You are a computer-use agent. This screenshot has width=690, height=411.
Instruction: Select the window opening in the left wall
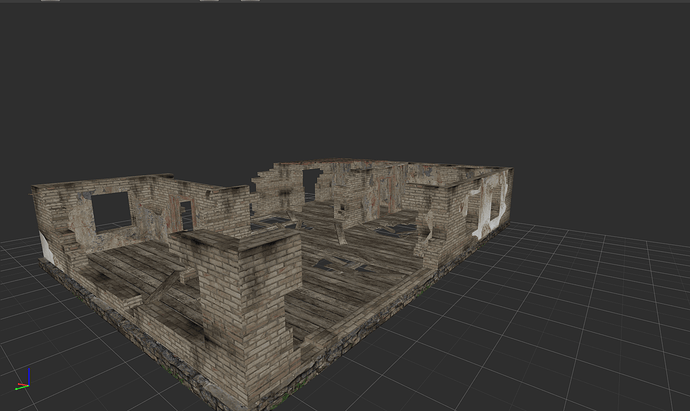click(x=111, y=212)
